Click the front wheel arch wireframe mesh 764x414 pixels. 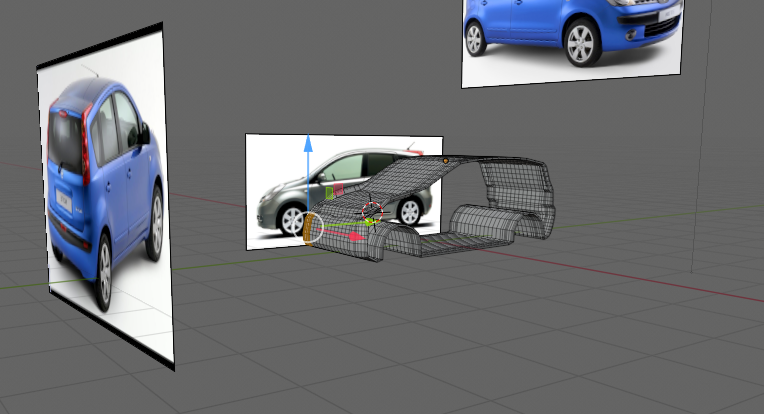pyautogui.click(x=394, y=242)
